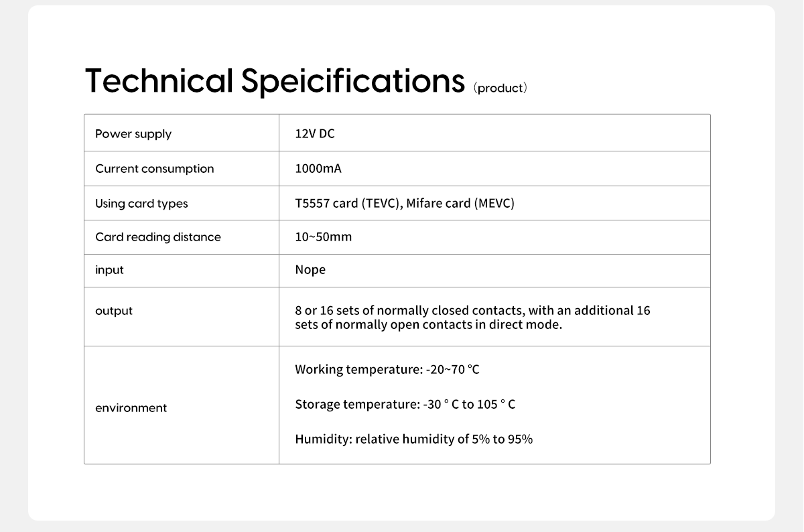804x532 pixels.
Task: Select the Working temperature -20~70 °C line
Action: pos(387,369)
